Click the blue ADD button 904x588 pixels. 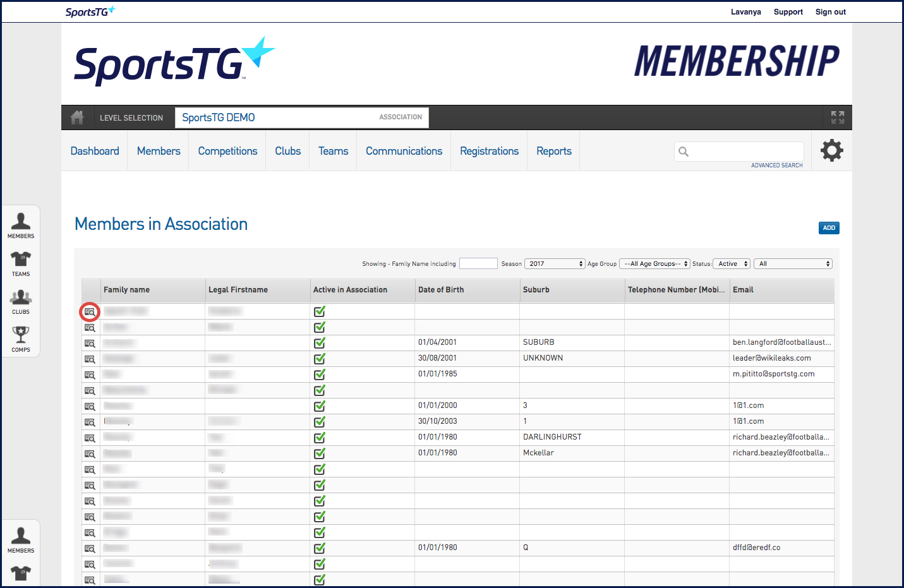click(829, 228)
